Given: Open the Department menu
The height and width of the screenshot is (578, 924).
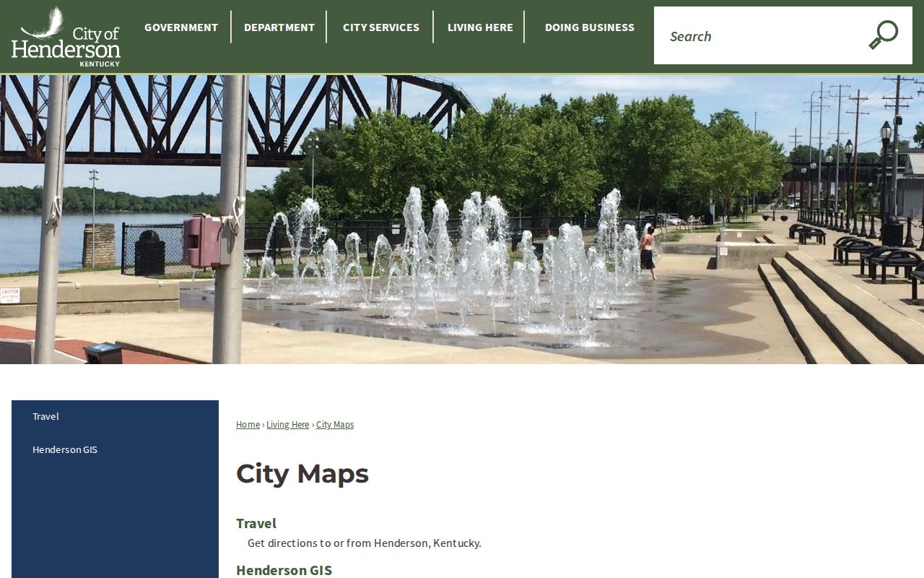Looking at the screenshot, I should [x=279, y=27].
